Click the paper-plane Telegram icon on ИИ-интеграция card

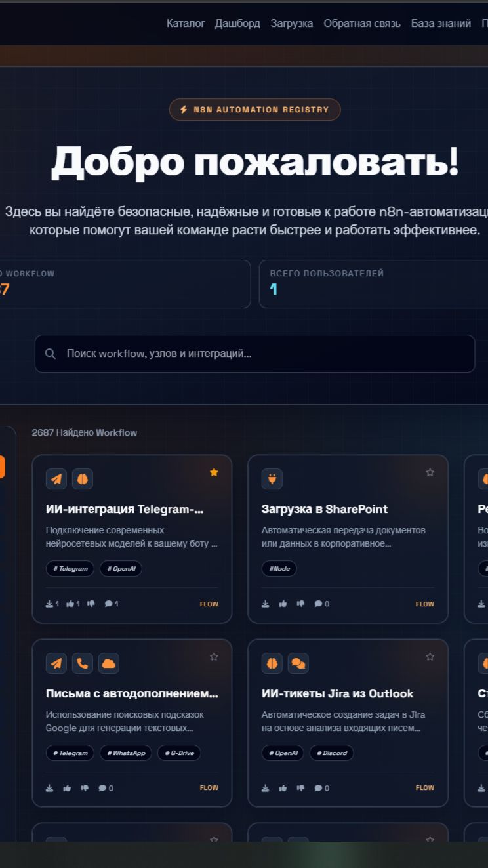click(x=56, y=479)
